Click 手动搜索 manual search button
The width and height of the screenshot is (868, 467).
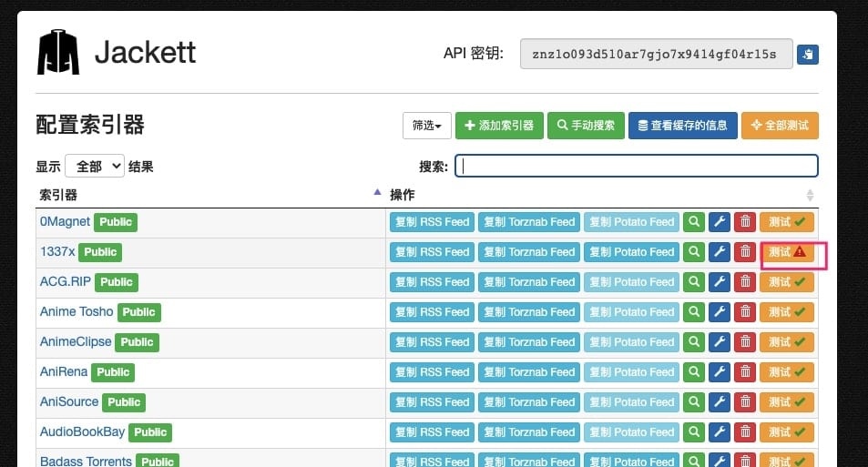click(586, 126)
